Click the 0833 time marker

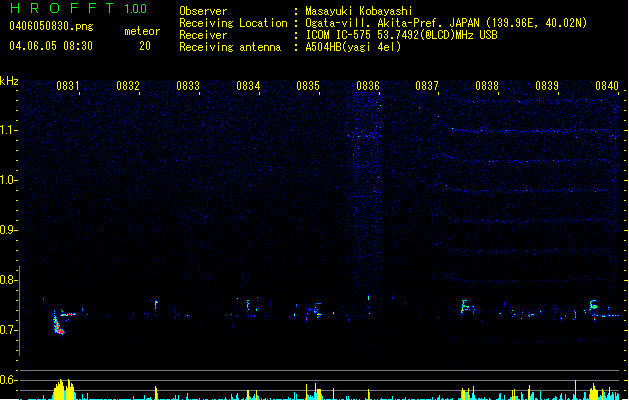click(188, 86)
